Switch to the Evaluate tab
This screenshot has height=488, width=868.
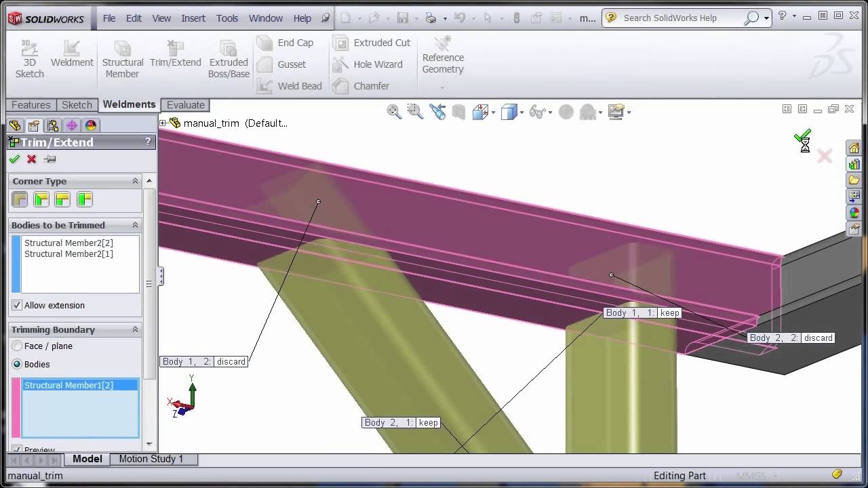186,105
